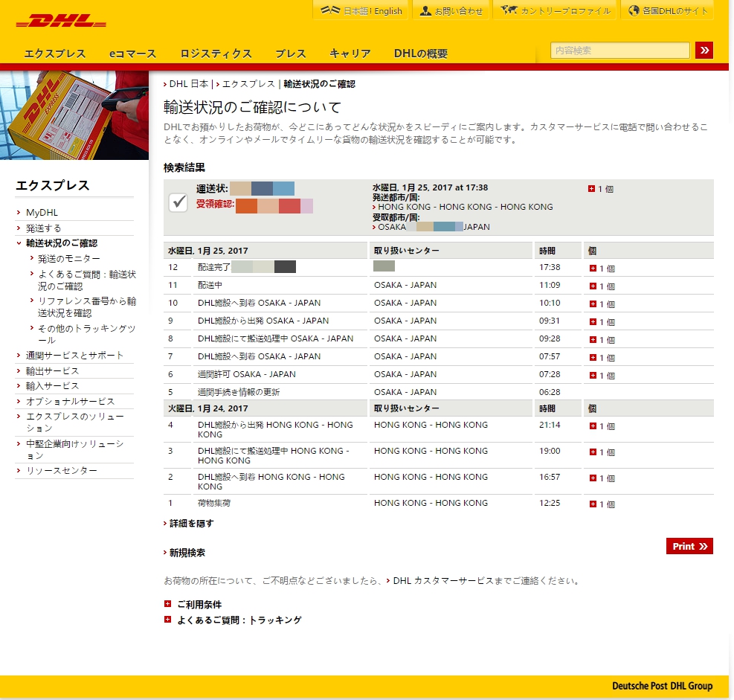Click the DHL logo
734x700 pixels.
coord(61,21)
